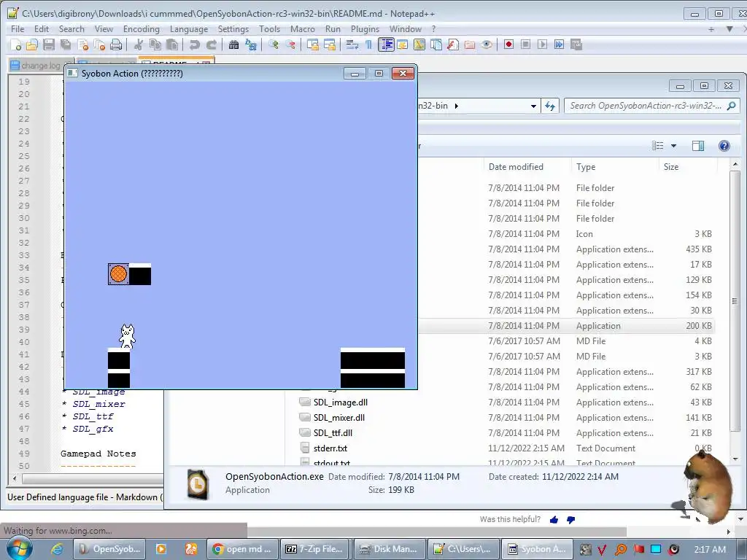The height and width of the screenshot is (560, 747).
Task: Click Run Macro Multiple Times icon
Action: 560,44
